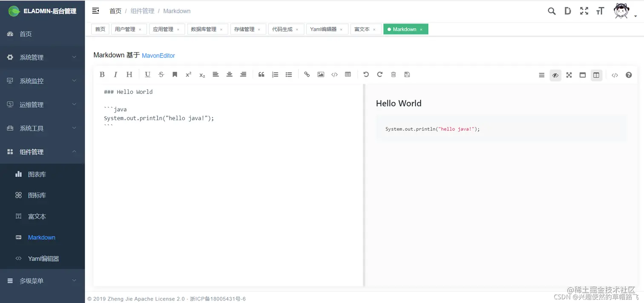Image resolution: width=644 pixels, height=303 pixels.
Task: Open the heading level tool
Action: click(x=129, y=75)
